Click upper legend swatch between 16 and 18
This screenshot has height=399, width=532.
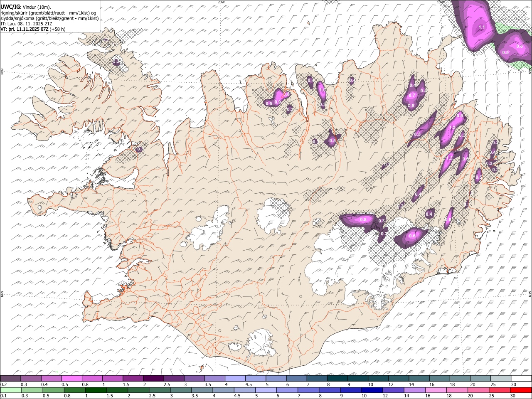click(439, 379)
